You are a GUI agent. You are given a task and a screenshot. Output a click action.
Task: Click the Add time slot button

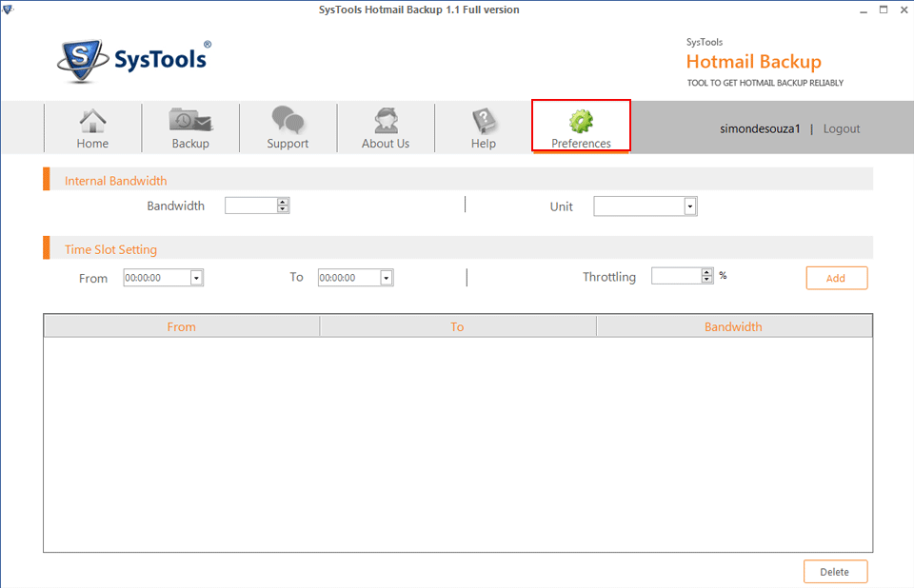(x=837, y=278)
